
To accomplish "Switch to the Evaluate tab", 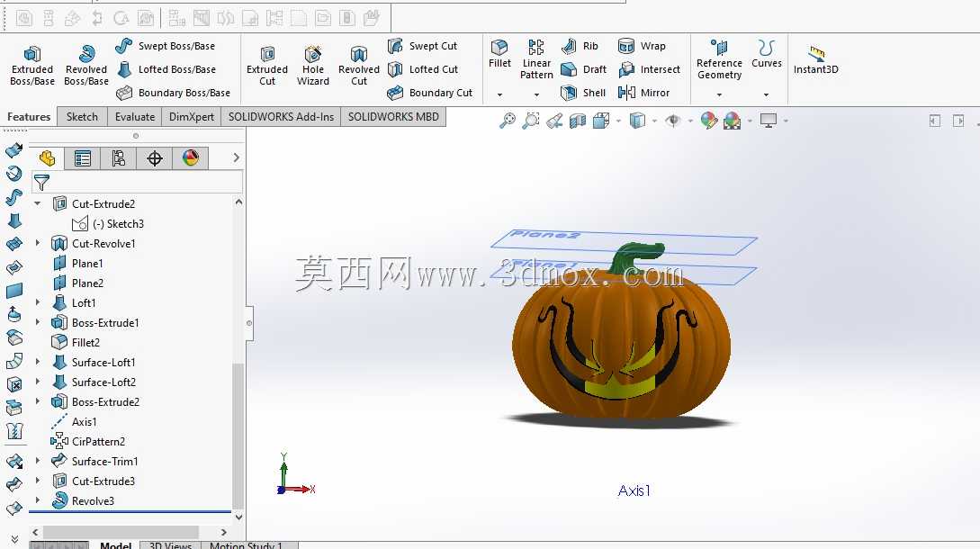I will point(134,117).
